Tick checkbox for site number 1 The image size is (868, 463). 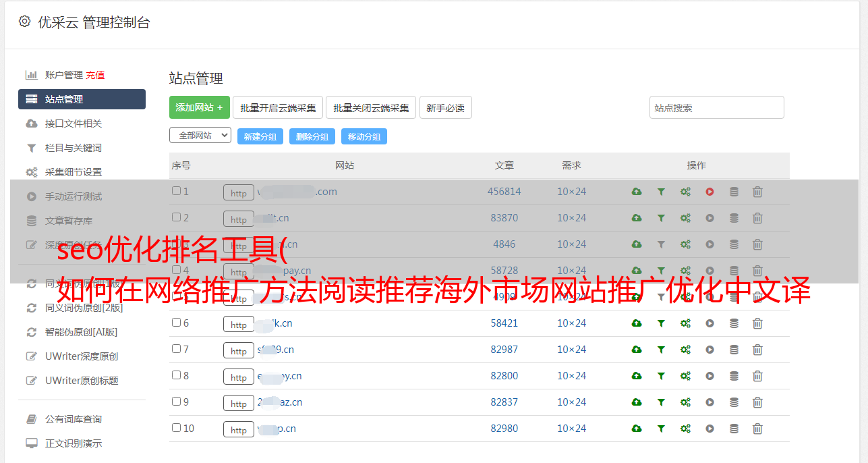[176, 191]
